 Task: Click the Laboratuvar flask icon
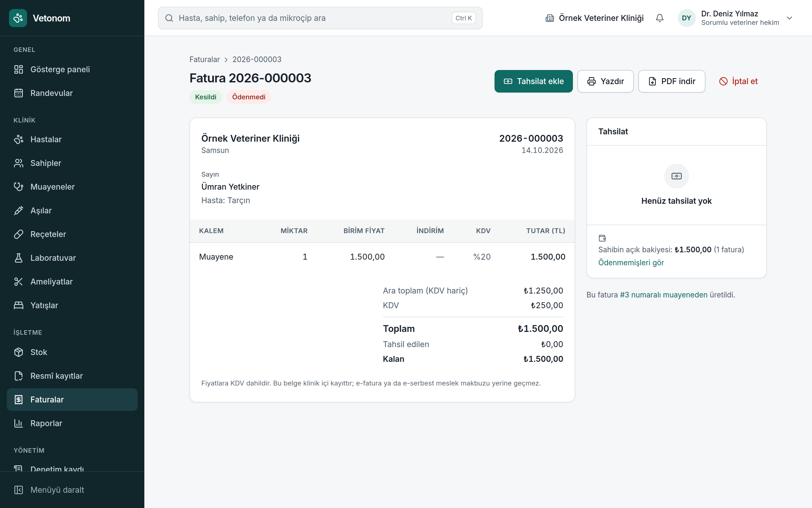coord(18,258)
